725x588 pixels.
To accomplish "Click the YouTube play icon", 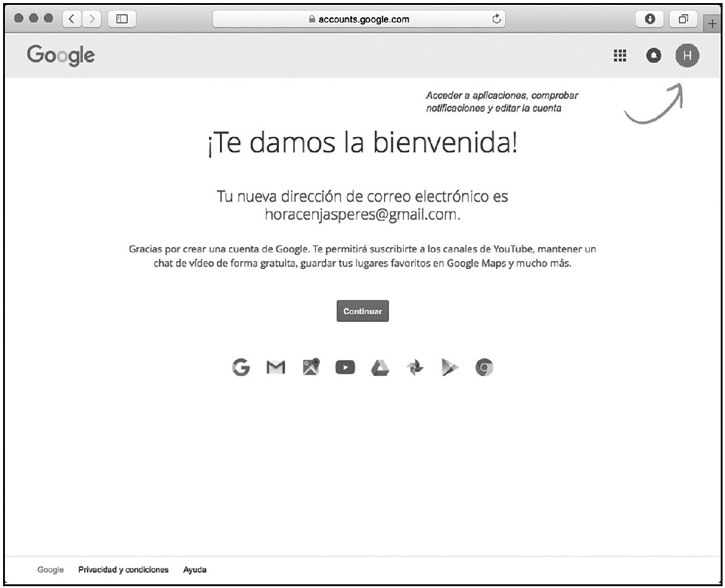I will tap(345, 367).
